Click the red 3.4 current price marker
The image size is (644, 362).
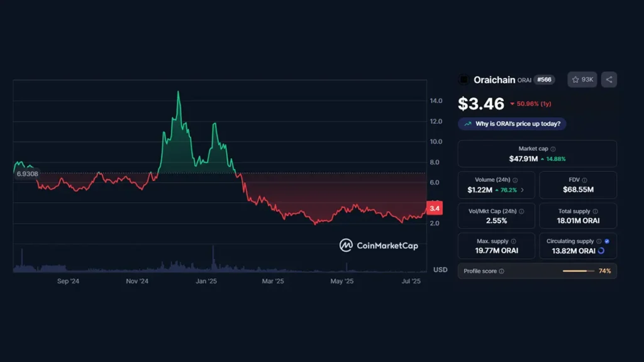(x=435, y=208)
